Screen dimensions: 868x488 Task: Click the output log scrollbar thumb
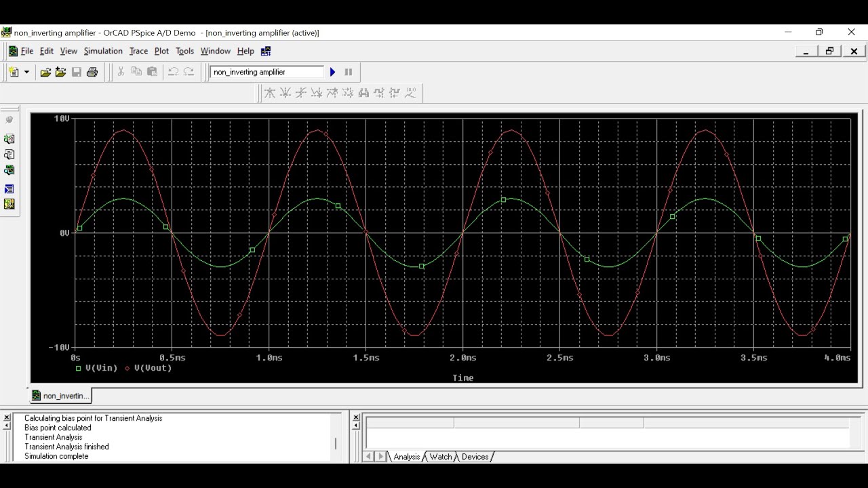tap(336, 444)
